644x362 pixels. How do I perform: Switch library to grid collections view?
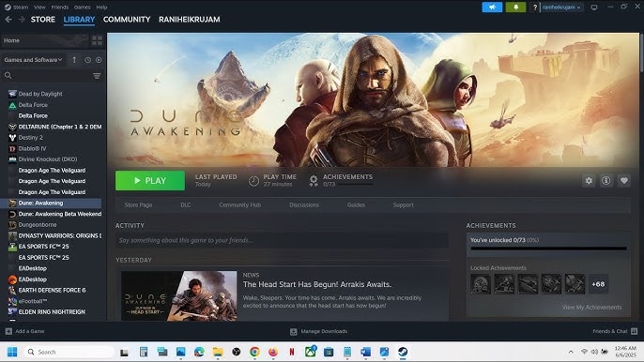pyautogui.click(x=97, y=40)
